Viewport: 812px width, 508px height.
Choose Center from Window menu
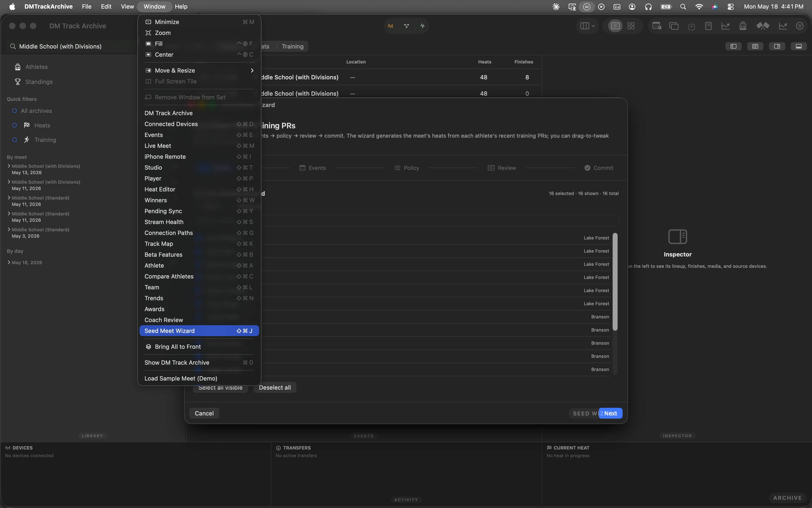(x=199, y=54)
